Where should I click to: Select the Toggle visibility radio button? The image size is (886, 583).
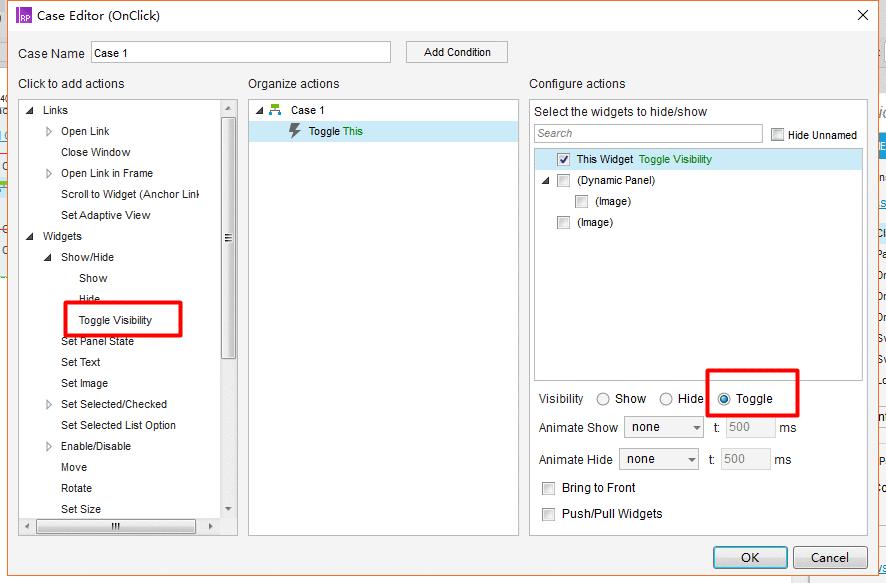click(724, 399)
